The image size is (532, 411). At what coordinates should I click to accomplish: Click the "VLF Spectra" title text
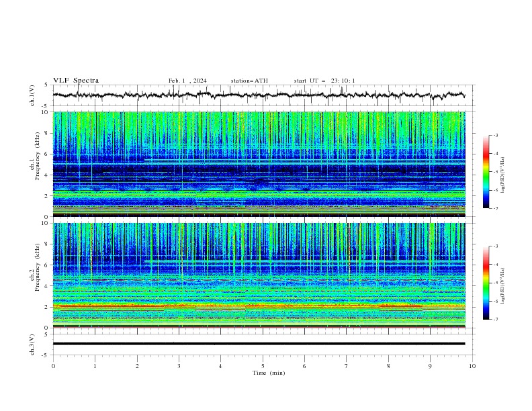tap(76, 81)
